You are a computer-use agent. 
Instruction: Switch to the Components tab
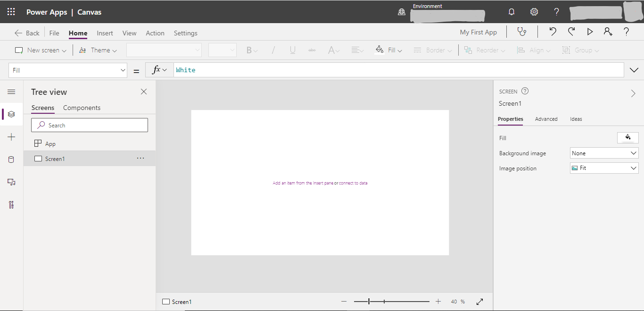click(x=82, y=108)
